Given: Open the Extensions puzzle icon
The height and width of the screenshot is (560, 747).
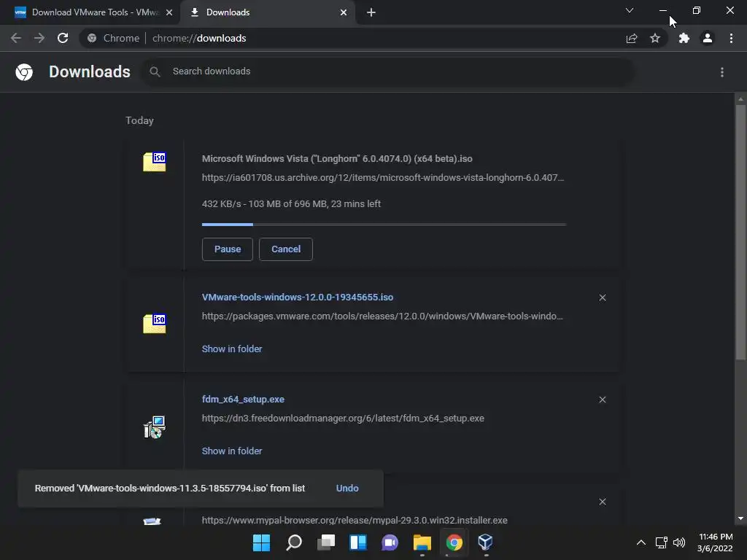Looking at the screenshot, I should [684, 38].
